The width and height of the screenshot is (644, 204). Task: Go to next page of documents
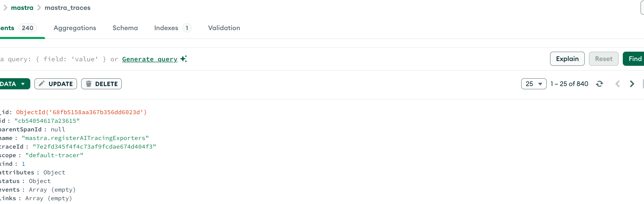coord(632,84)
